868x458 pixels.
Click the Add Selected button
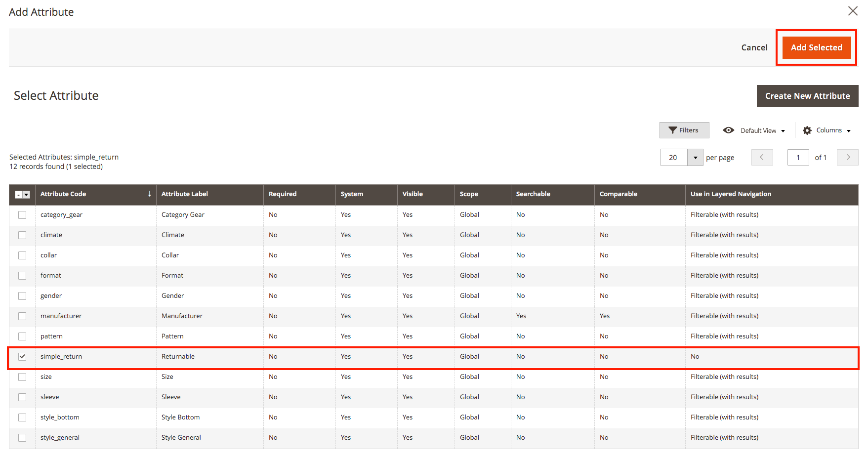point(816,47)
